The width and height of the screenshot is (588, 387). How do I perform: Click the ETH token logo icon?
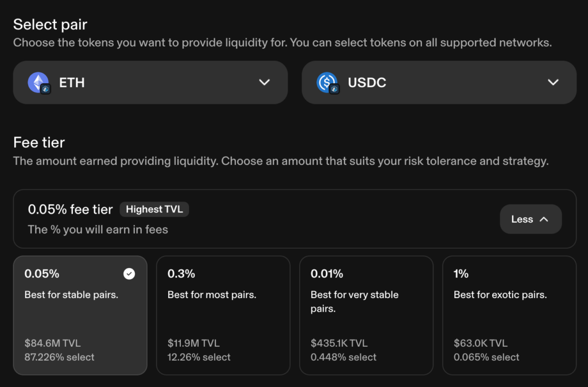[38, 82]
